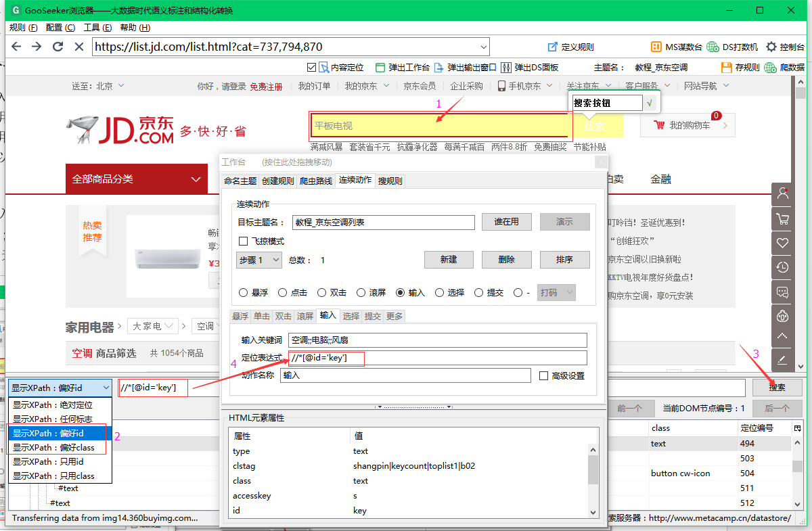The height and width of the screenshot is (531, 812).
Task: Focus the 定位表达式 input field
Action: 438,358
